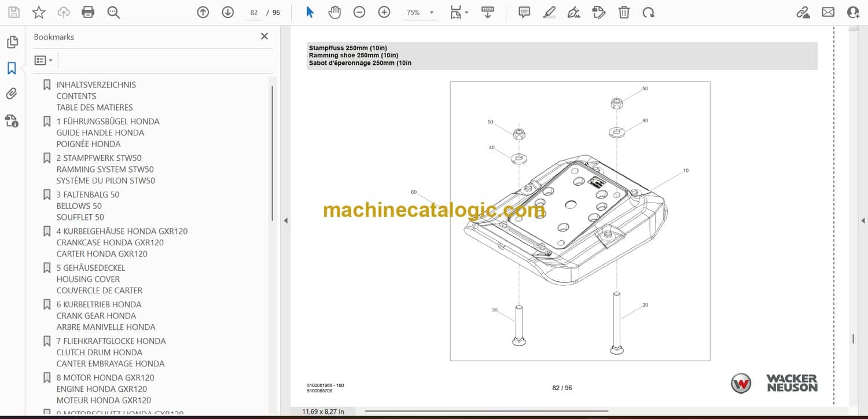Toggle the Attachments paperclip panel
Viewport: 868px width, 419px height.
click(x=12, y=94)
